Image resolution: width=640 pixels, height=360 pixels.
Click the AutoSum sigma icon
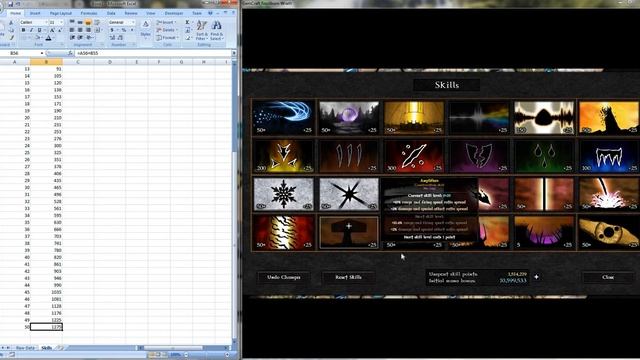(x=187, y=22)
